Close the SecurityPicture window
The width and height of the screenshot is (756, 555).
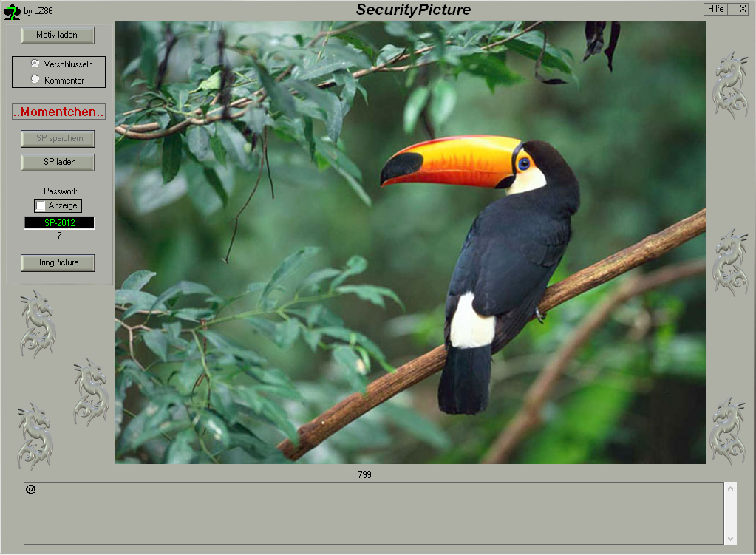pyautogui.click(x=743, y=9)
